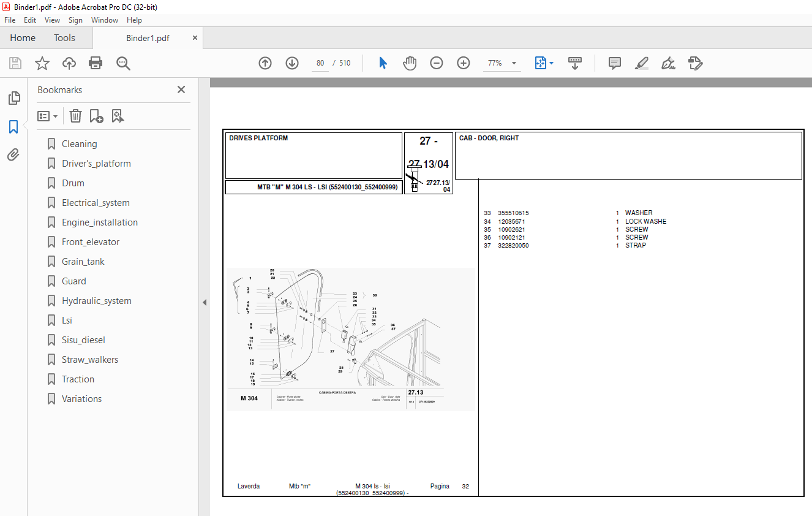812x516 pixels.
Task: Open the Grain_tank bookmark
Action: [x=83, y=262]
